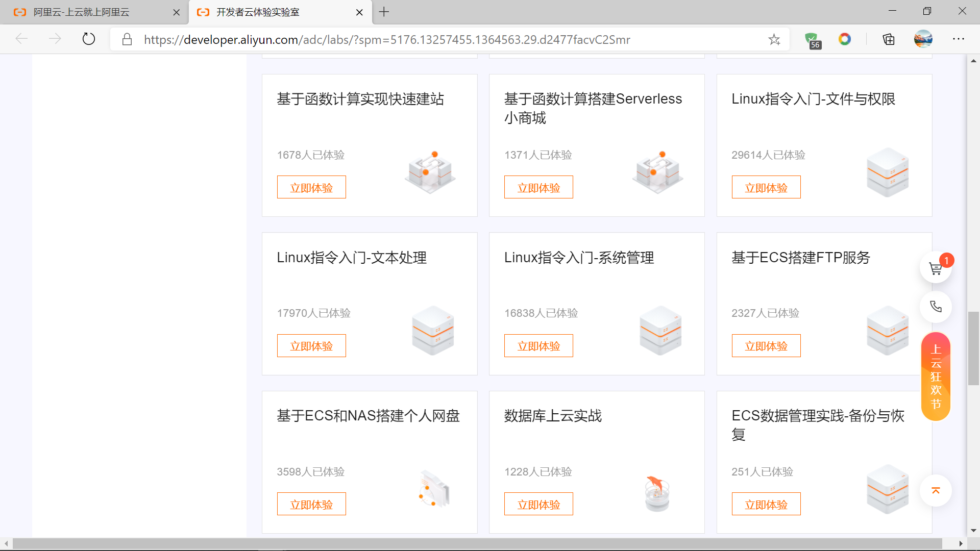Click the 上云狂欢节 orange banner
This screenshot has width=980, height=551.
click(935, 377)
